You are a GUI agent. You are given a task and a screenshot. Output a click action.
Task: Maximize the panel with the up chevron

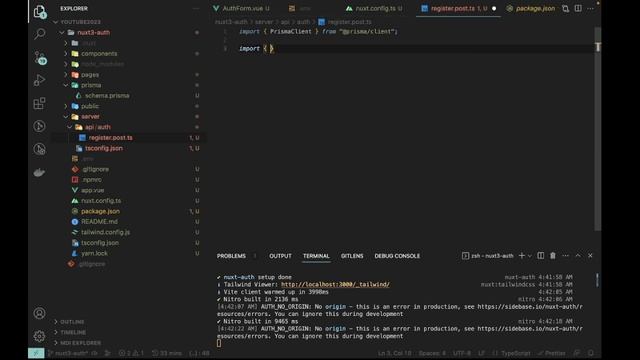click(x=578, y=256)
